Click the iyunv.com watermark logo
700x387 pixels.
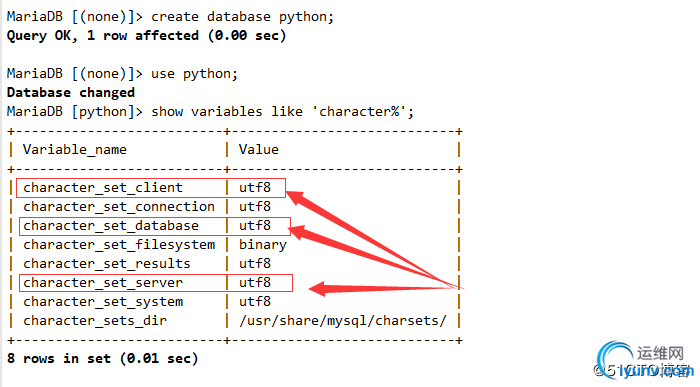[646, 361]
